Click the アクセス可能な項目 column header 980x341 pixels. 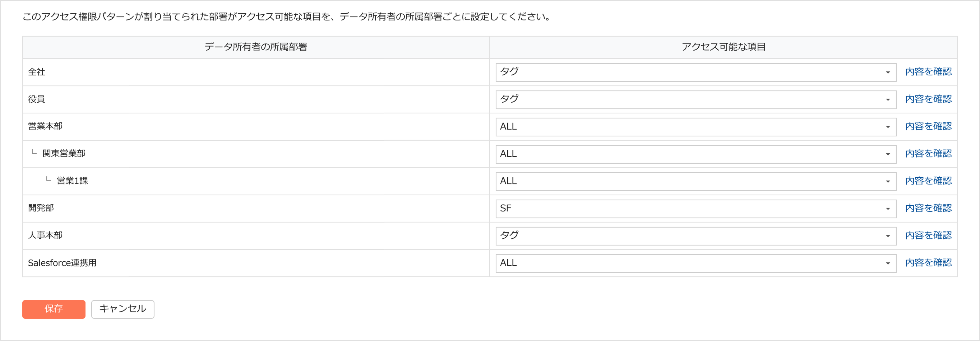click(x=723, y=47)
